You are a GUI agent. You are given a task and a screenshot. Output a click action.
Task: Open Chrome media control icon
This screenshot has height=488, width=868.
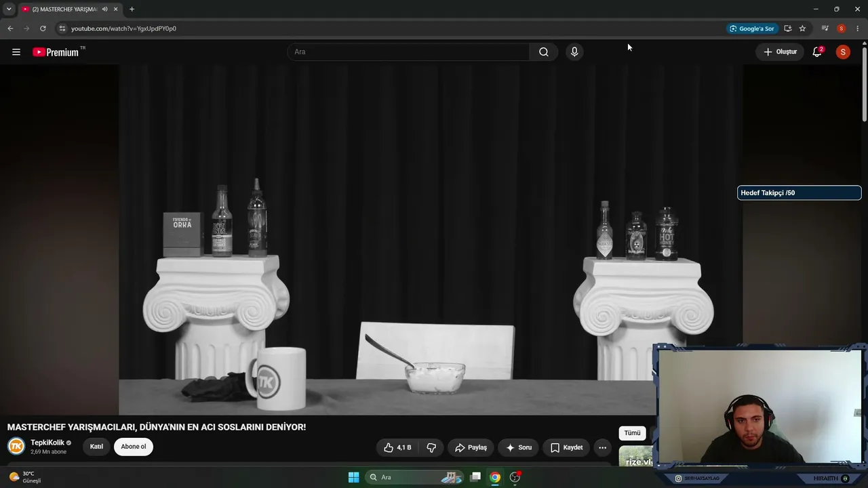pos(825,28)
